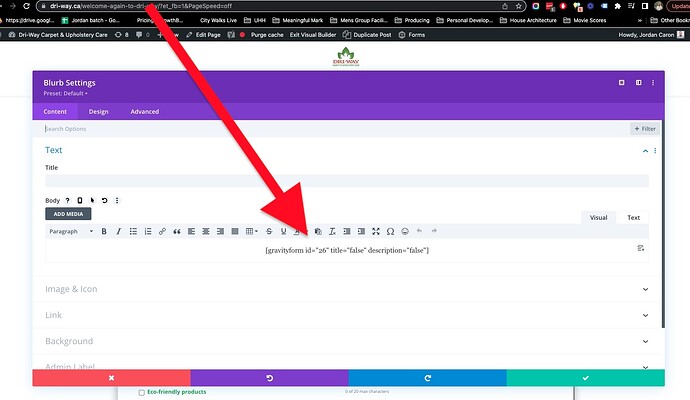
Task: Show more bookmarks overflow chevron
Action: 640,20
